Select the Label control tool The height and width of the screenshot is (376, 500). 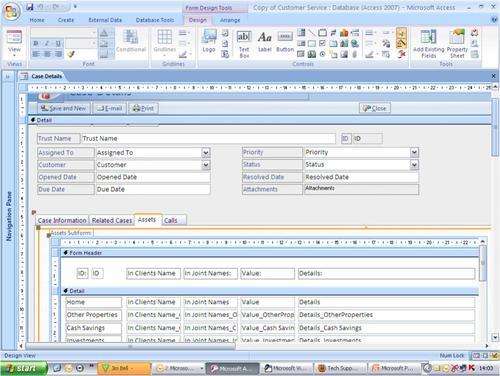coord(265,41)
